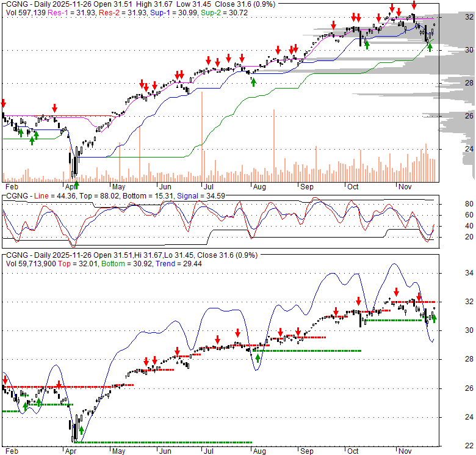Click the 80 level on the oscillator axis

pyautogui.click(x=469, y=204)
